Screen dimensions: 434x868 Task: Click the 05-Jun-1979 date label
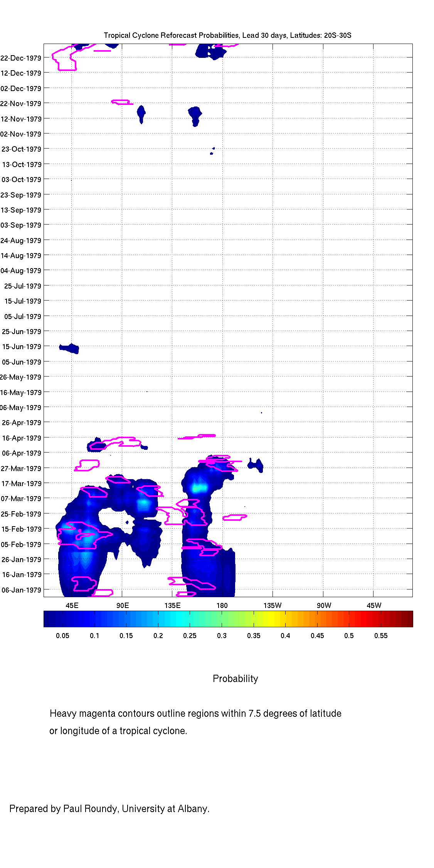(21, 362)
